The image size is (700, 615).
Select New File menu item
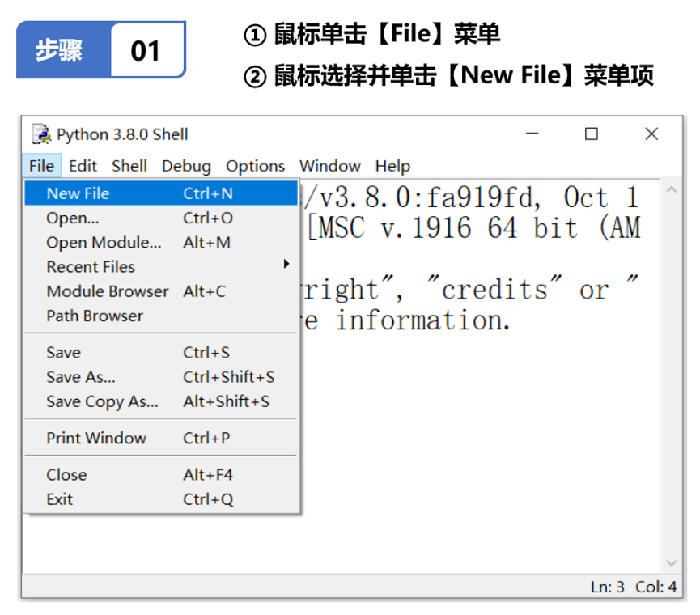point(161,193)
